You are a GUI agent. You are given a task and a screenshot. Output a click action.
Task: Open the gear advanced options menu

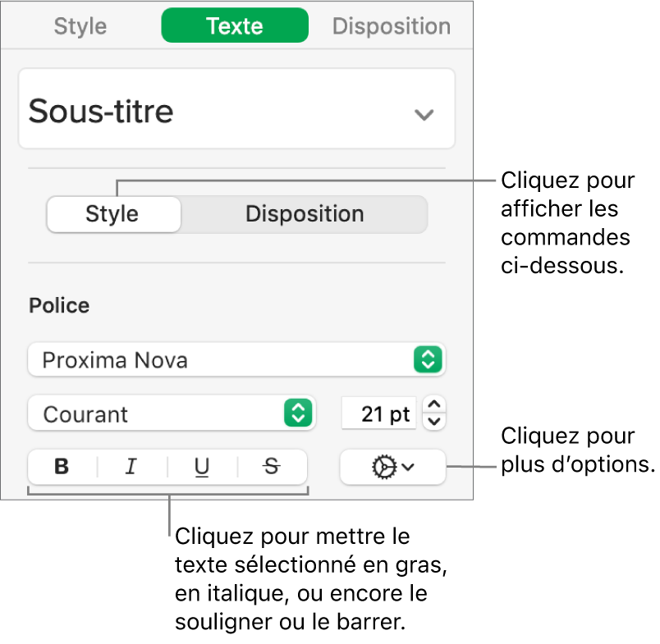click(x=392, y=467)
